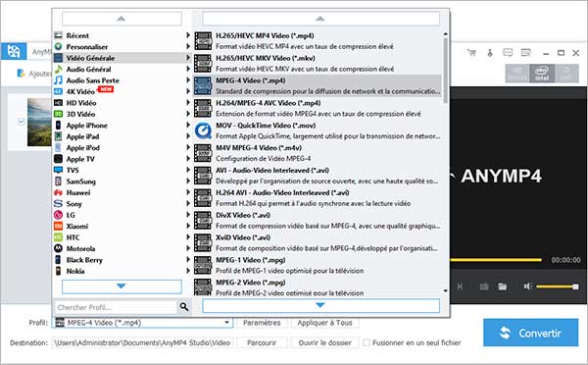
Task: Click the yellow playback progress bar
Action: pos(496,260)
